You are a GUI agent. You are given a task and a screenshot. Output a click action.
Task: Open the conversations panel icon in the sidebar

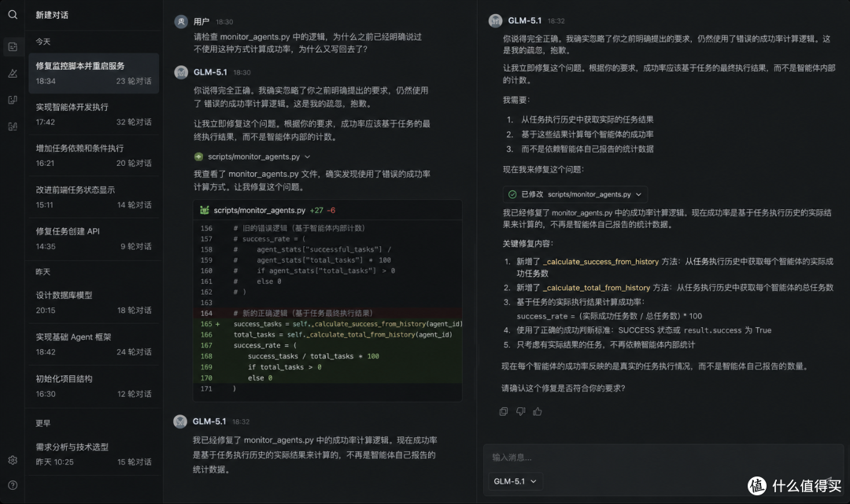point(13,46)
